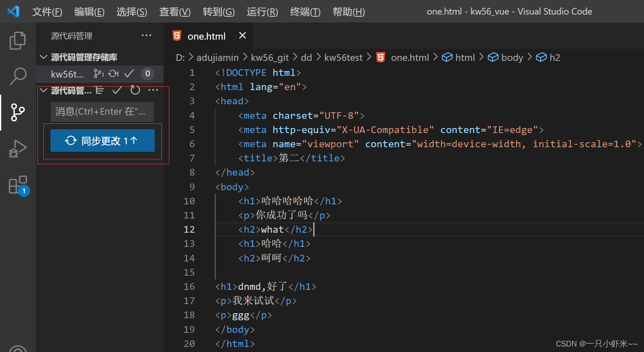Viewport: 644px width, 352px height.
Task: Click the changes count badge showing 0
Action: pyautogui.click(x=147, y=73)
